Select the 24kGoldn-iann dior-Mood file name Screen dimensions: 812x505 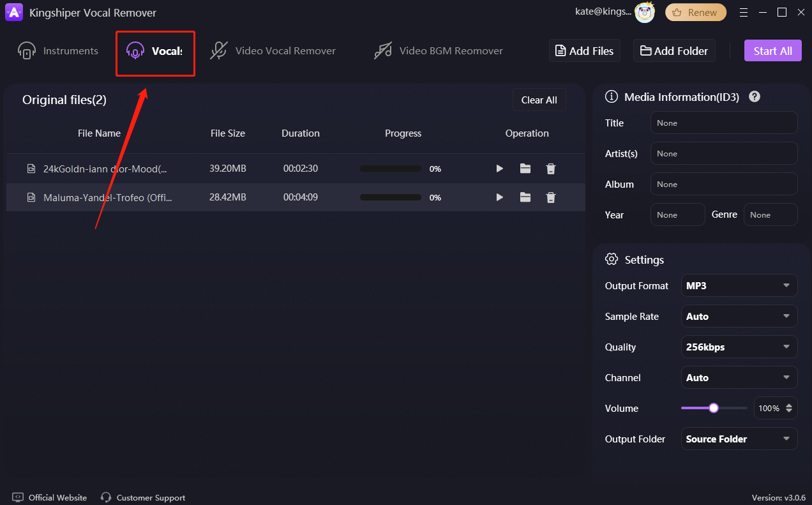105,169
